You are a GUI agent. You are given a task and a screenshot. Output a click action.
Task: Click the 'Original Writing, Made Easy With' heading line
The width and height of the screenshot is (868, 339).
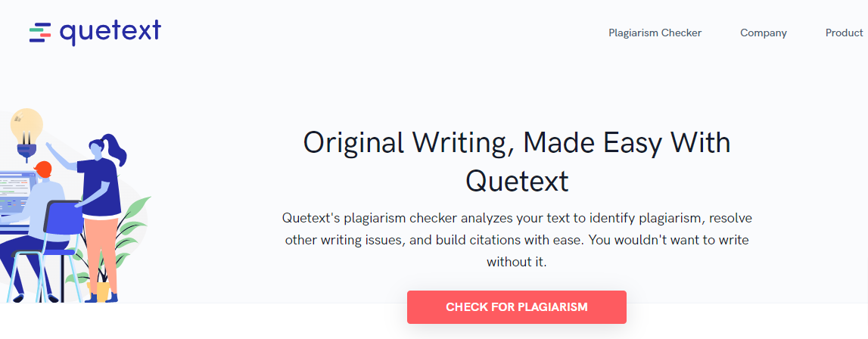(x=516, y=142)
